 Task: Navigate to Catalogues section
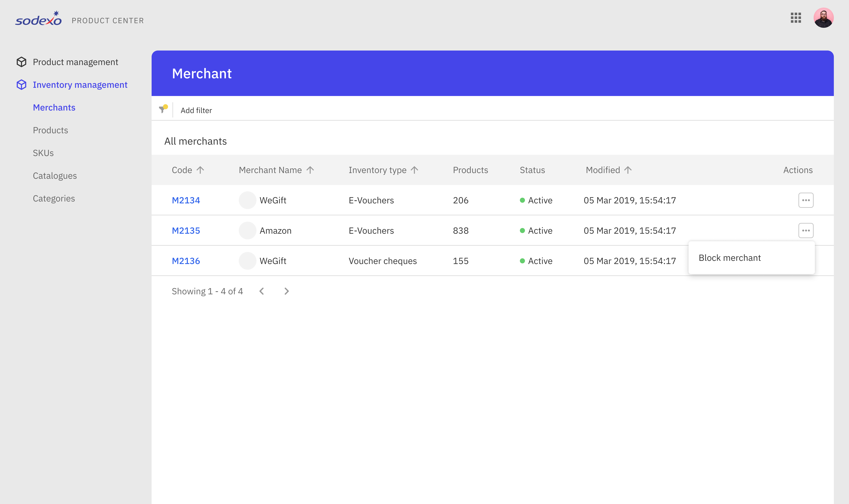[55, 176]
